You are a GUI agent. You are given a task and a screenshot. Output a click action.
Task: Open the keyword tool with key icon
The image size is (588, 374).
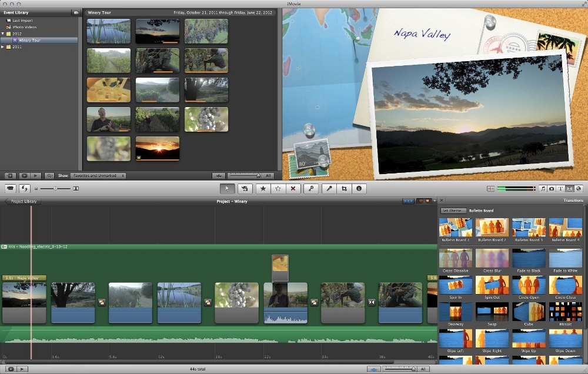coord(311,188)
